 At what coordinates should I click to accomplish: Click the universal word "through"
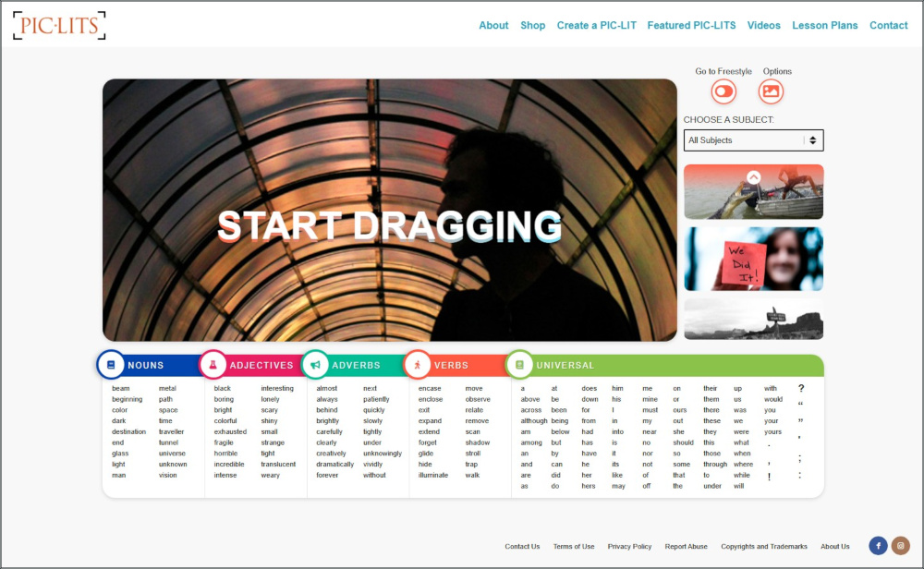(x=715, y=464)
